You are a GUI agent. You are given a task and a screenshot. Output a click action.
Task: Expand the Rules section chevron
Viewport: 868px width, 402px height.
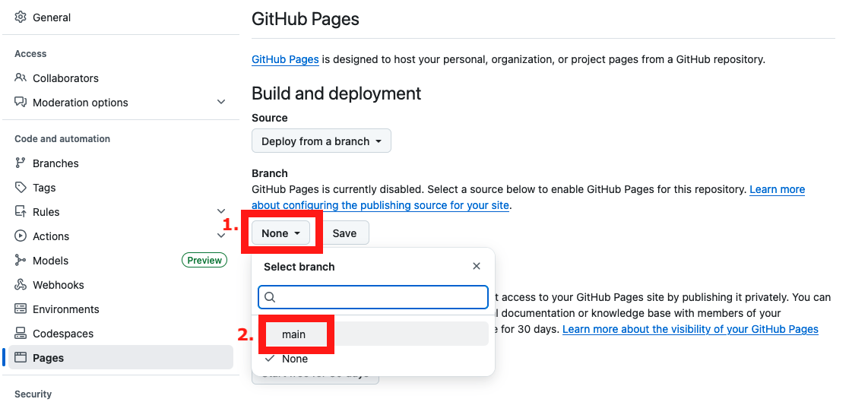click(221, 212)
